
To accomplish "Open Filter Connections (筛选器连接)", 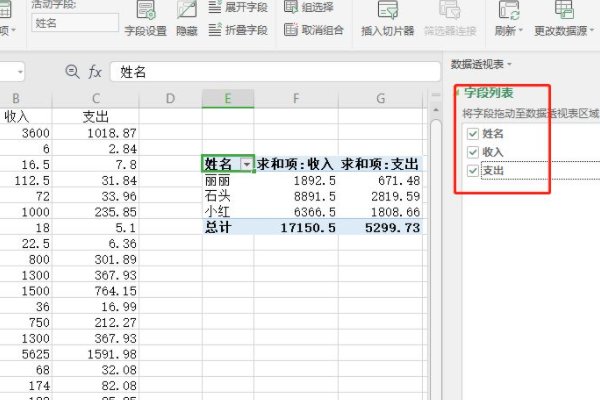I will 450,19.
